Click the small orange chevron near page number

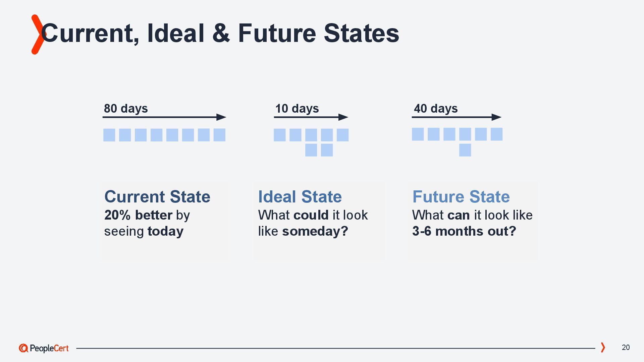click(x=603, y=347)
